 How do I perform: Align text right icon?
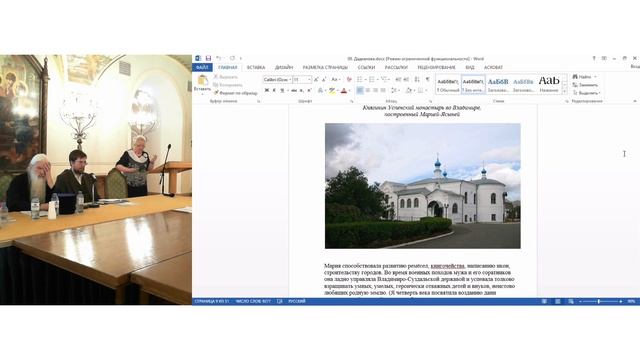point(375,90)
